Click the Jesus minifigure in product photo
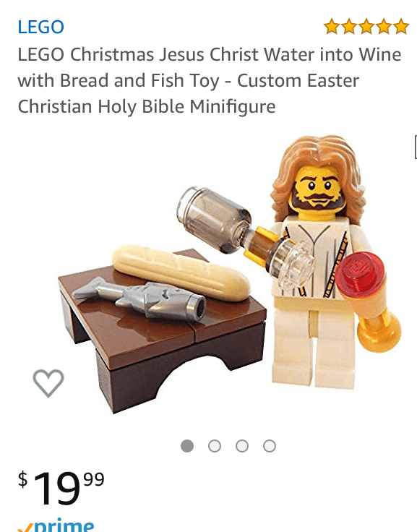The width and height of the screenshot is (417, 532). [x=319, y=261]
